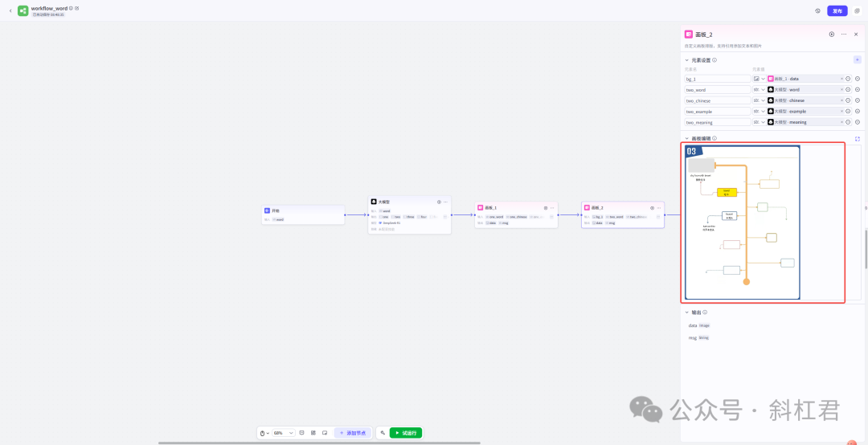Remove the two_word element row
The image size is (868, 445).
858,90
